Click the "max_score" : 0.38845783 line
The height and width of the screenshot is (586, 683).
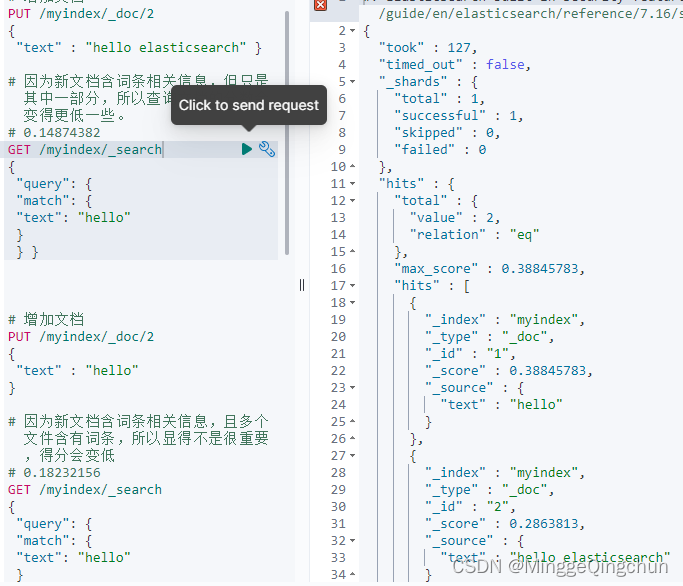coord(489,268)
